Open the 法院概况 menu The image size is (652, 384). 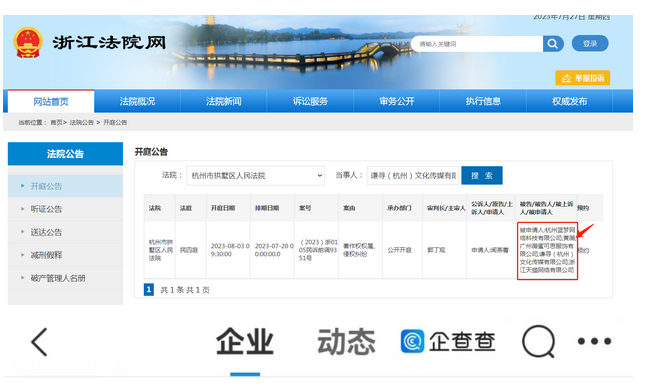137,101
